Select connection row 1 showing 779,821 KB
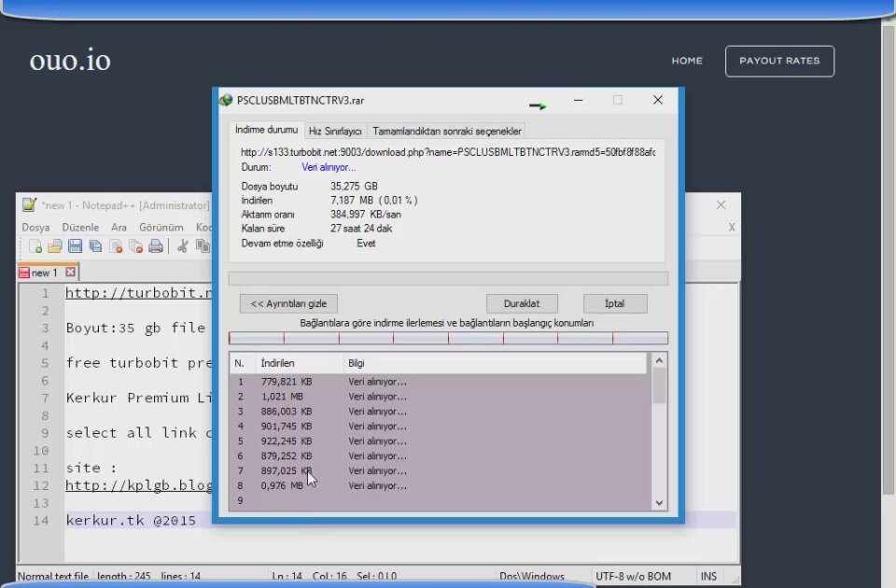 (440, 381)
